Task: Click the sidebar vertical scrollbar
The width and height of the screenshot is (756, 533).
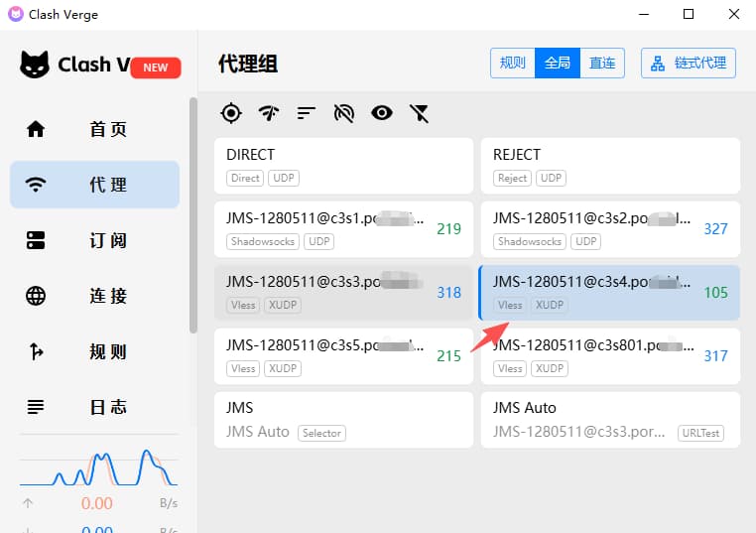Action: click(193, 215)
